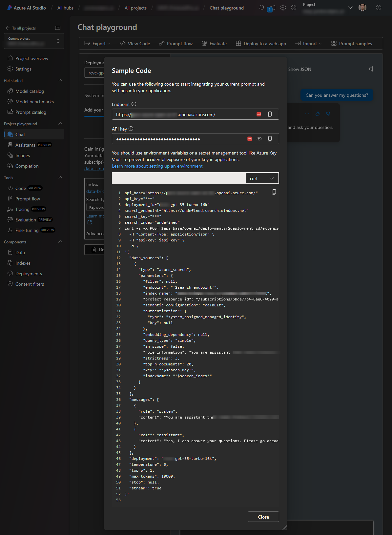Open the user profile avatar
The width and height of the screenshot is (392, 535).
362,8
